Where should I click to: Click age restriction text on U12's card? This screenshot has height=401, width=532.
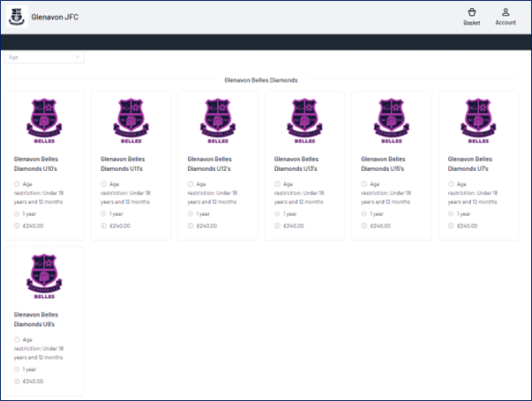click(213, 193)
